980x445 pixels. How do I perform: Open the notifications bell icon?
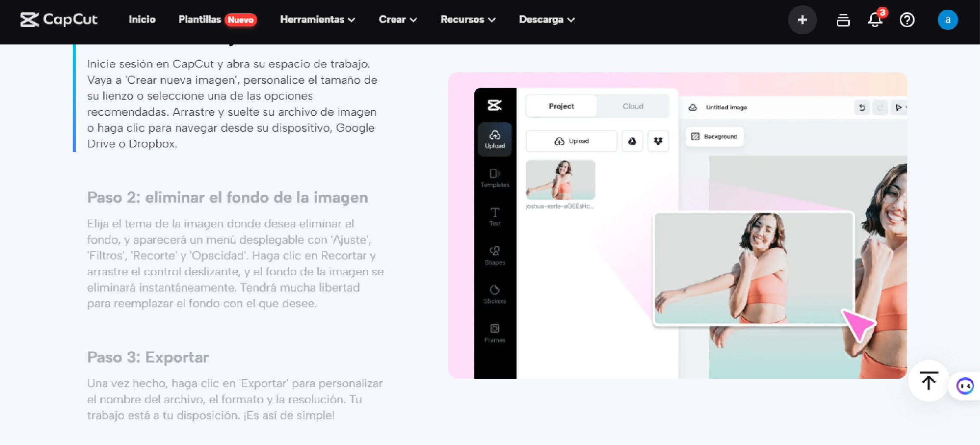(x=875, y=20)
